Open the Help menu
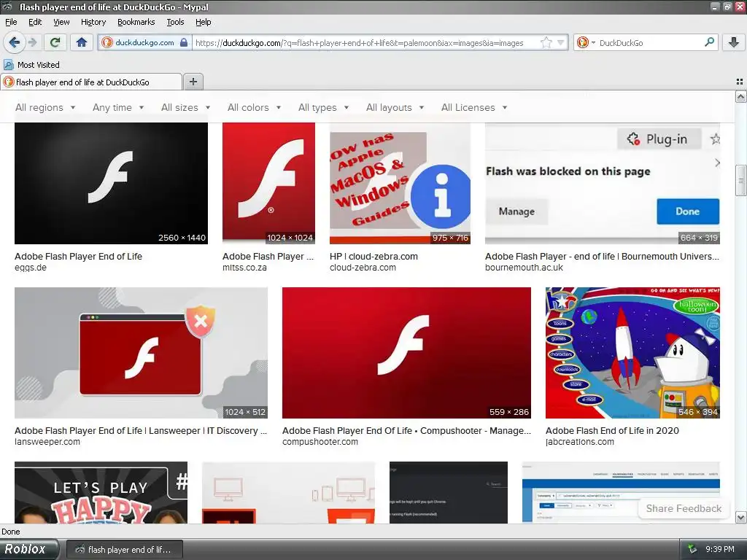This screenshot has height=560, width=747. 203,22
